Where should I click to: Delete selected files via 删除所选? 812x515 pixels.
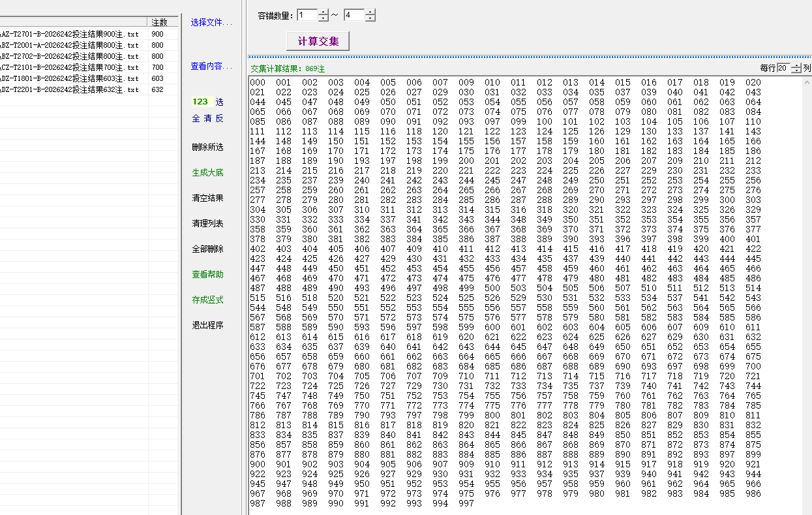point(207,147)
